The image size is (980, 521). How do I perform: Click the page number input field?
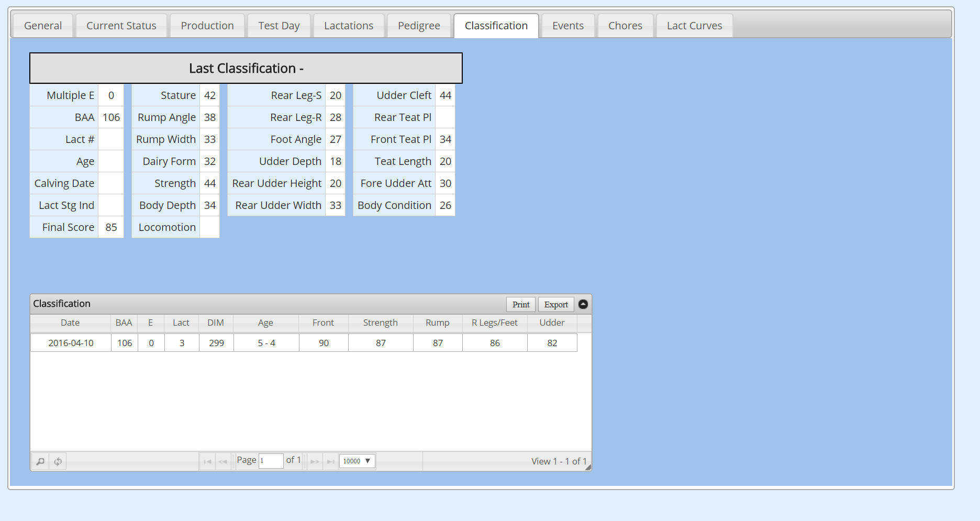271,461
